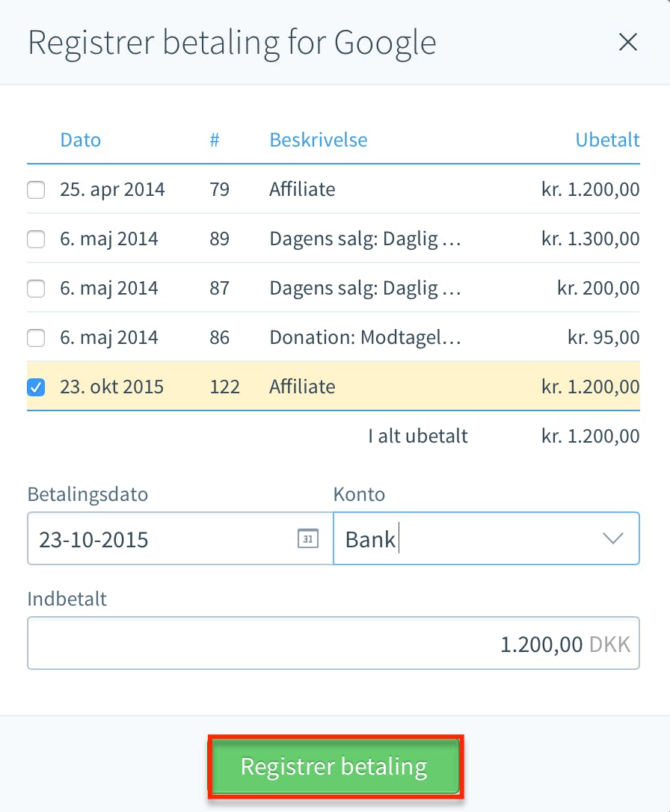The height and width of the screenshot is (812, 670).
Task: Click the I alt ubetalt label
Action: point(418,436)
